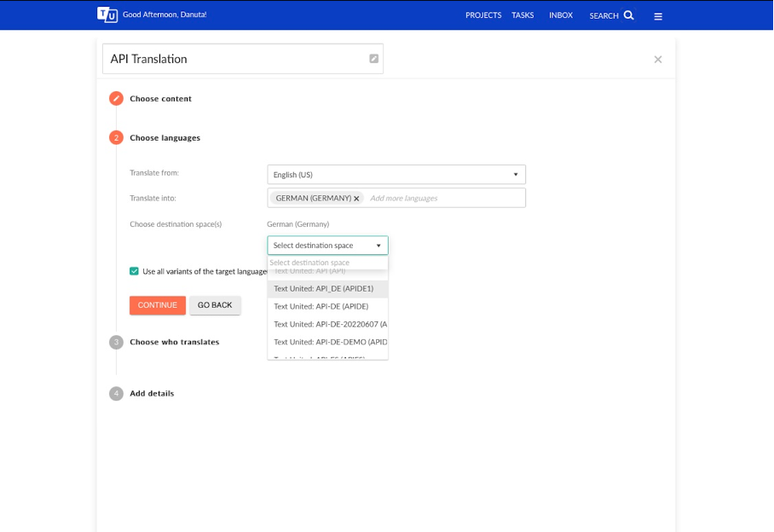This screenshot has width=774, height=532.
Task: Open the search magnifier icon
Action: click(628, 15)
